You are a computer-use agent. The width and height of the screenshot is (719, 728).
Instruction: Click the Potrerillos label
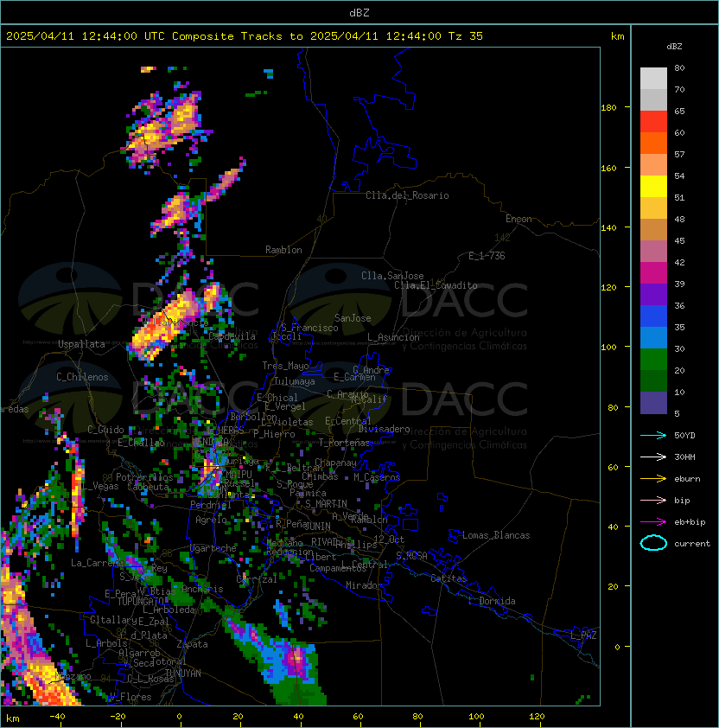click(144, 477)
